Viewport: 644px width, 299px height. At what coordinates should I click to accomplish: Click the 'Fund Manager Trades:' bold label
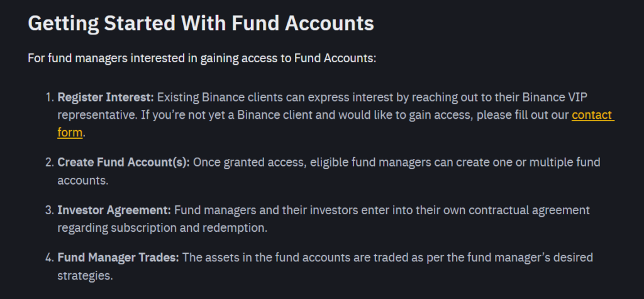118,258
